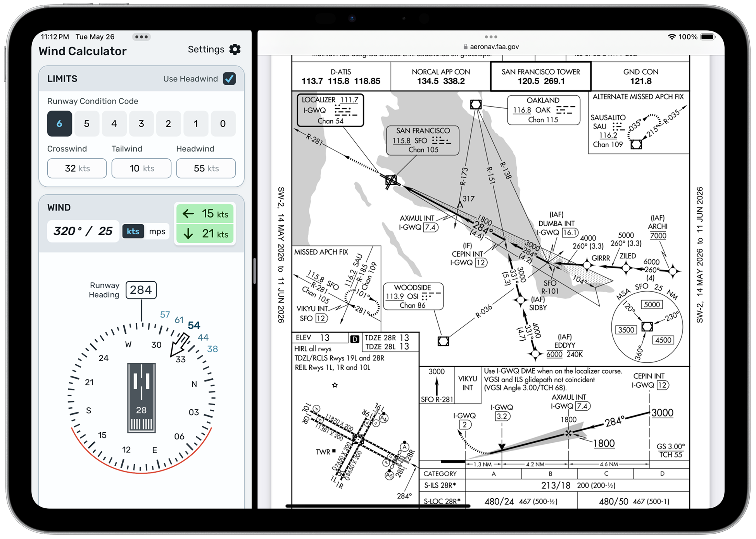Image resolution: width=756 pixels, height=539 pixels.
Task: Switch wind units to kts
Action: pos(133,231)
